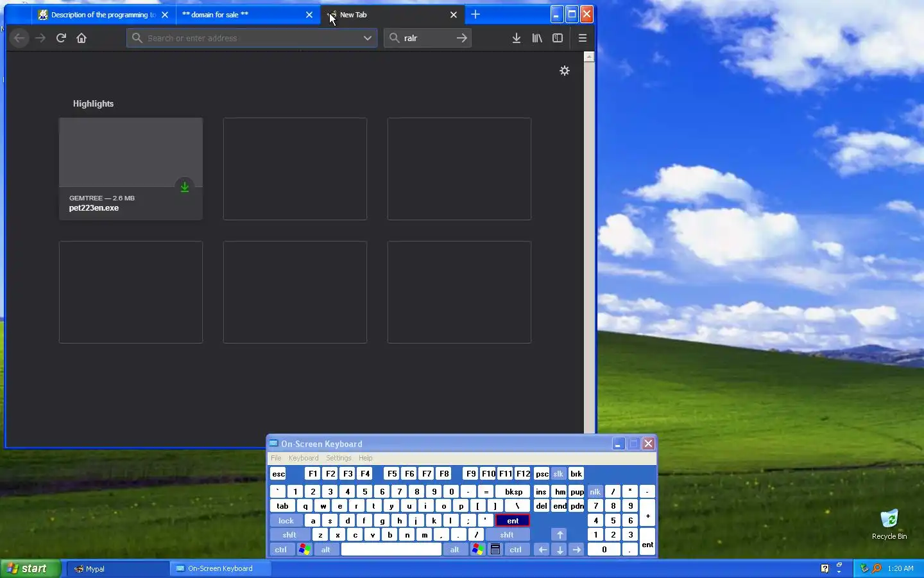This screenshot has height=578, width=924.
Task: Click the Highlights section heading
Action: [93, 103]
